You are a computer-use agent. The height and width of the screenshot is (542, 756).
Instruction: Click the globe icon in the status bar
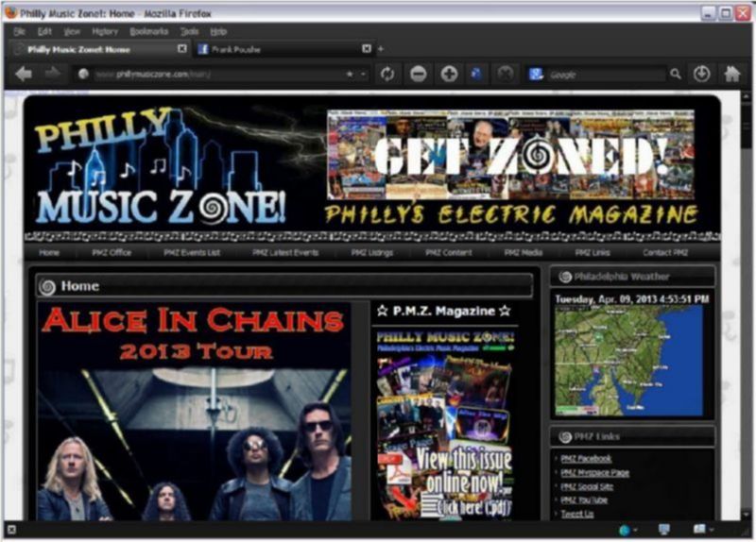click(625, 530)
